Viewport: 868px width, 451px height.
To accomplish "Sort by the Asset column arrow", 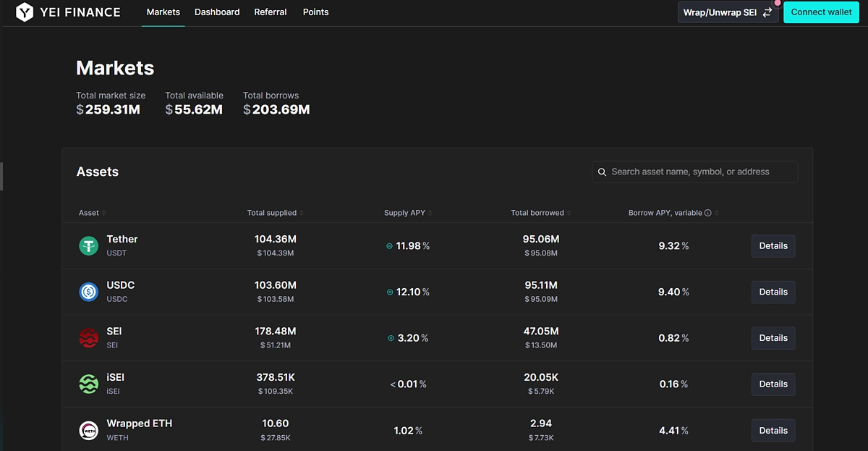I will 104,213.
